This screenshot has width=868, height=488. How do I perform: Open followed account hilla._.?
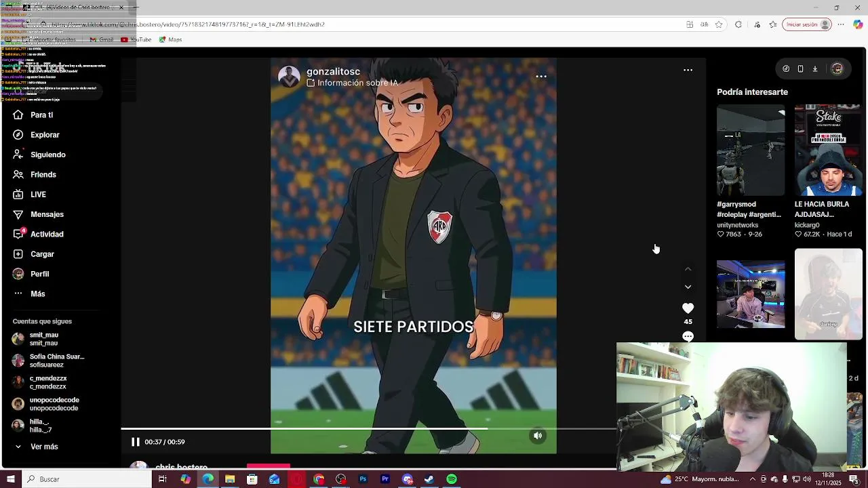click(32, 426)
